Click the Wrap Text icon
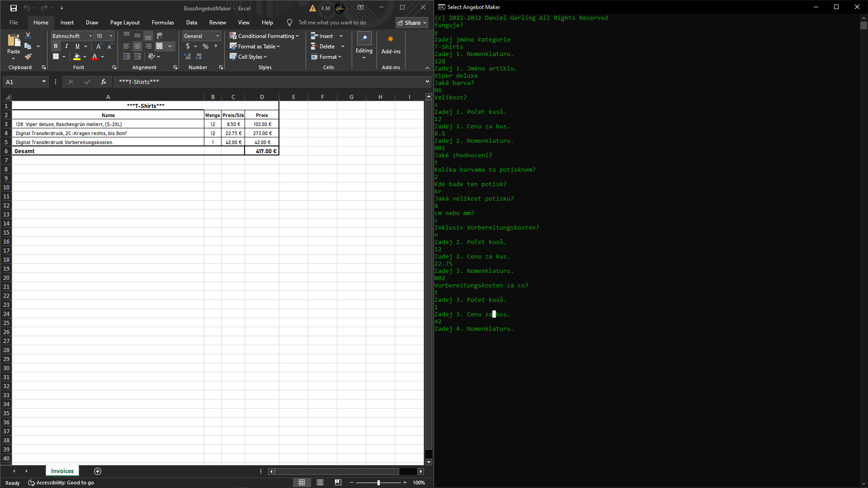Image resolution: width=868 pixels, height=488 pixels. 159,35
